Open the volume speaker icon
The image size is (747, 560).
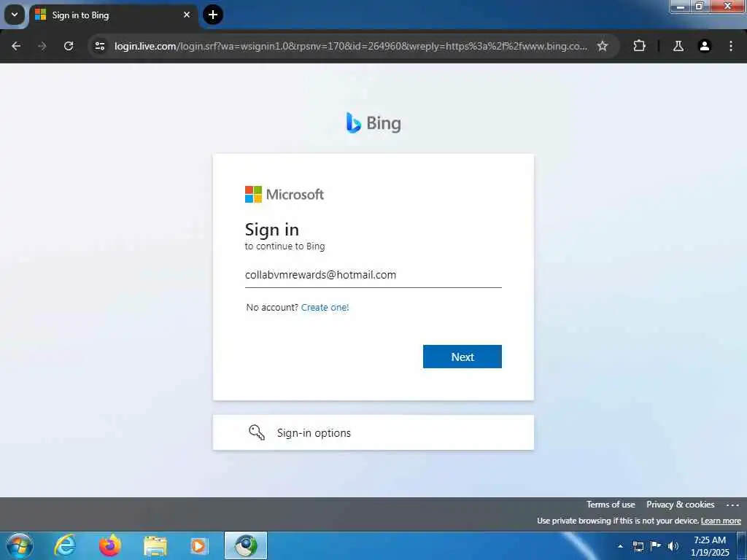coord(673,546)
